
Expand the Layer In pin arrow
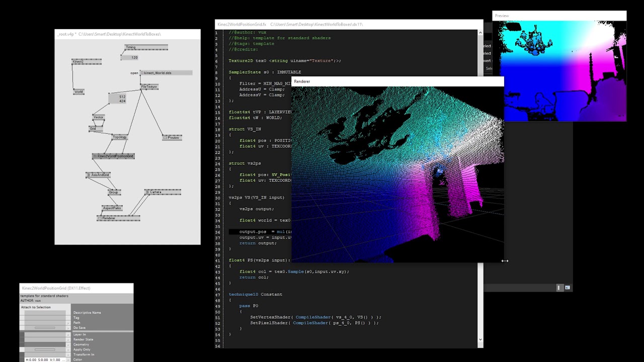pos(68,334)
